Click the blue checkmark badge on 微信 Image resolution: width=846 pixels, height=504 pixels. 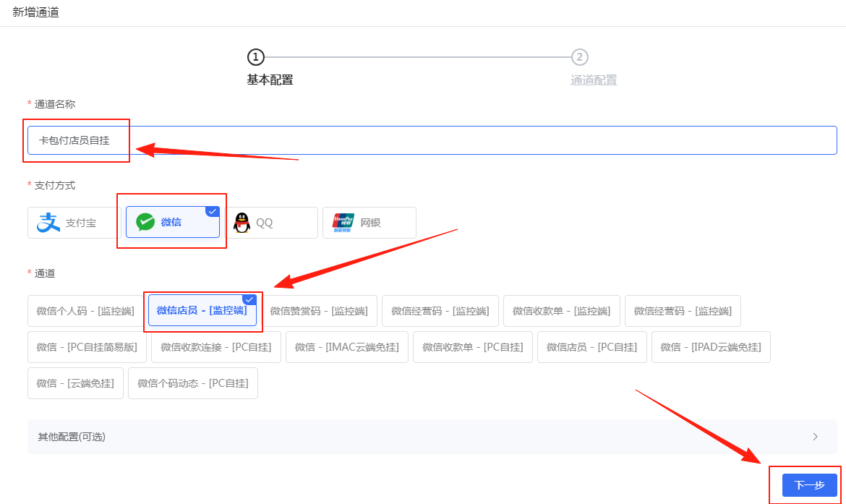[212, 211]
